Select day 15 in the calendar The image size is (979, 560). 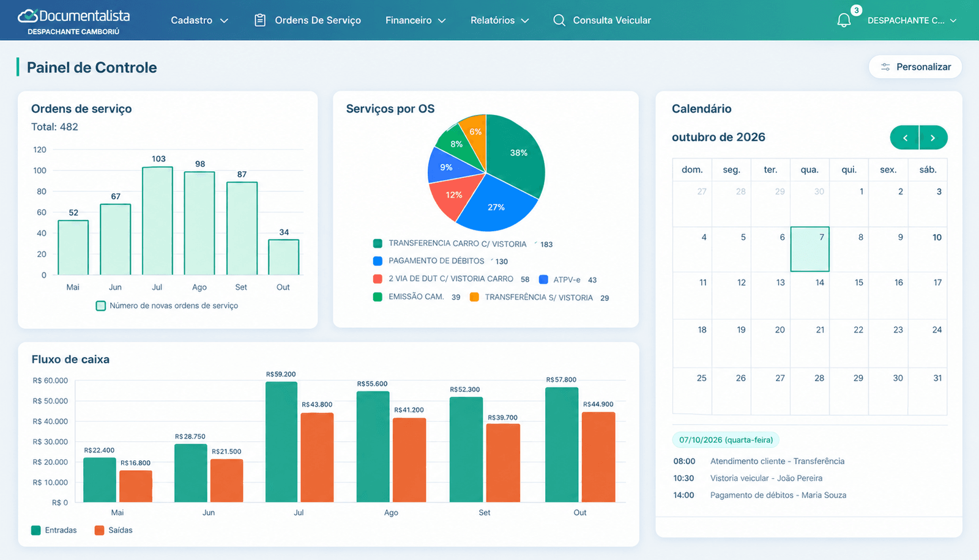pos(849,295)
